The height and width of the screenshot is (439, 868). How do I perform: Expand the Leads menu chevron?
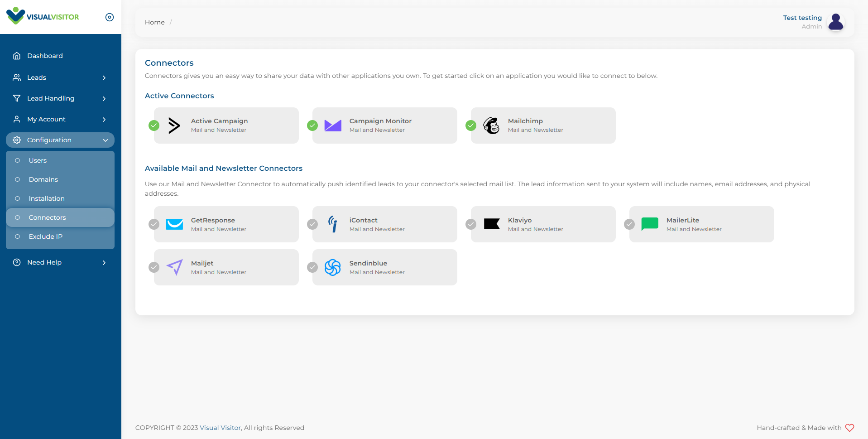point(104,78)
